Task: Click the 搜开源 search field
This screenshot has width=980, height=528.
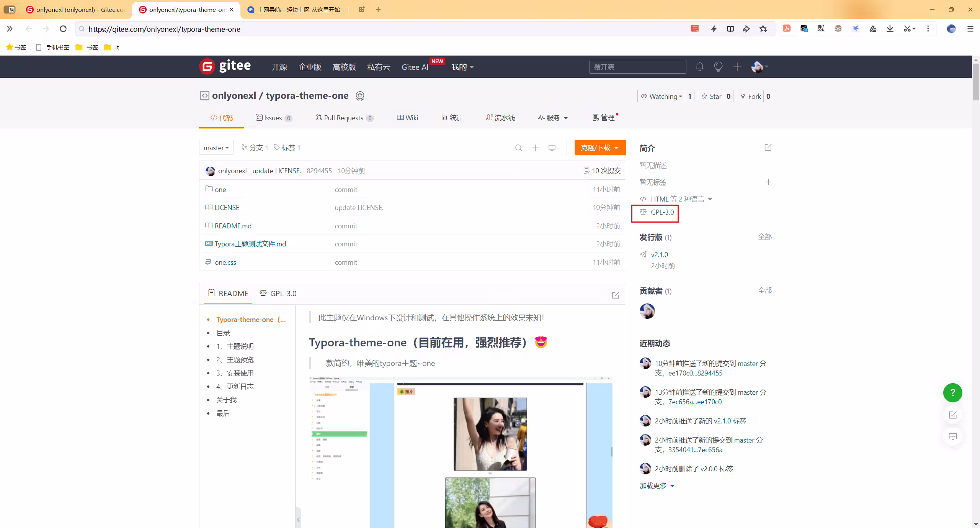Action: pyautogui.click(x=637, y=67)
